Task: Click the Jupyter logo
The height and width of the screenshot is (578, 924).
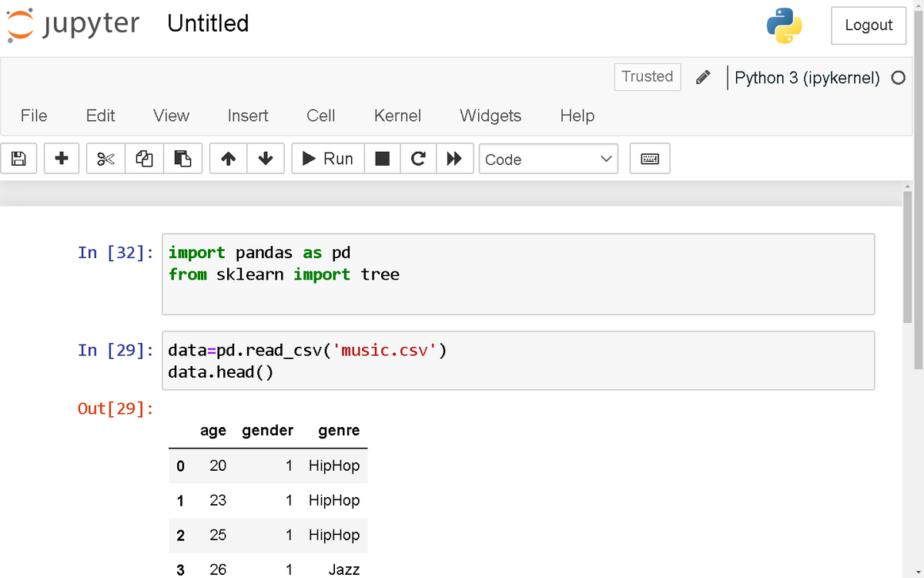Action: click(74, 24)
